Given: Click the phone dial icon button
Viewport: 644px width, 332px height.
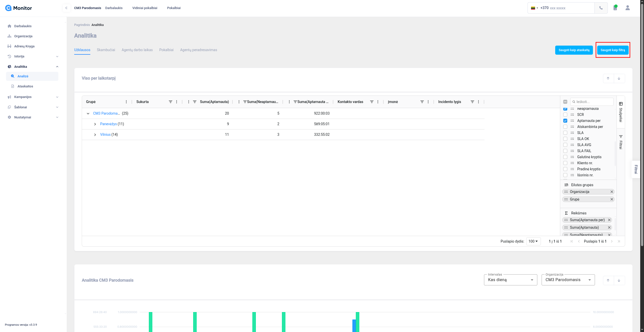Looking at the screenshot, I should (601, 8).
